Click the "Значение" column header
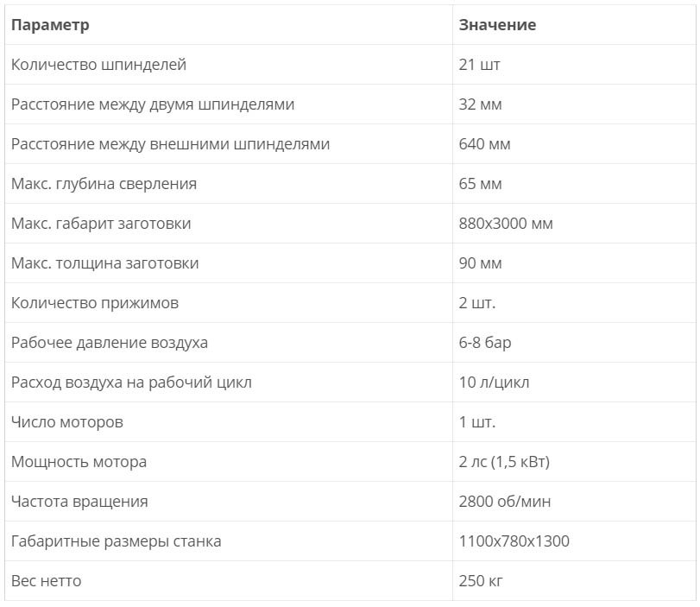The image size is (700, 607). [x=497, y=25]
